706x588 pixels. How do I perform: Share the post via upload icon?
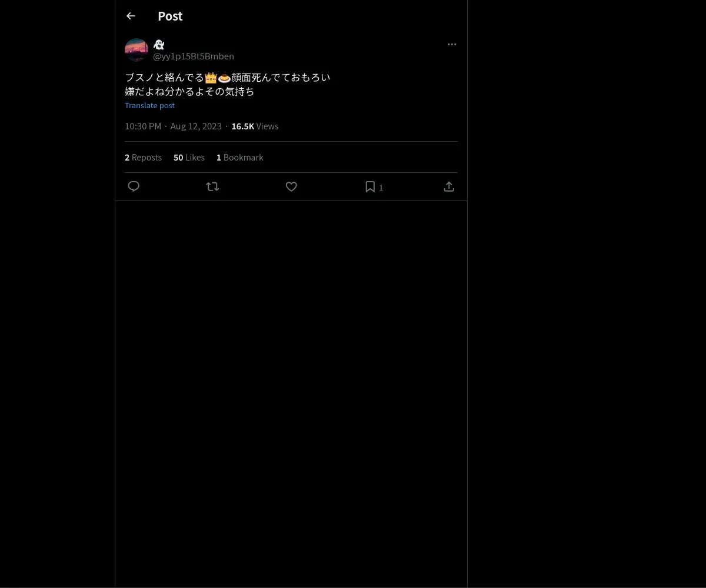449,186
